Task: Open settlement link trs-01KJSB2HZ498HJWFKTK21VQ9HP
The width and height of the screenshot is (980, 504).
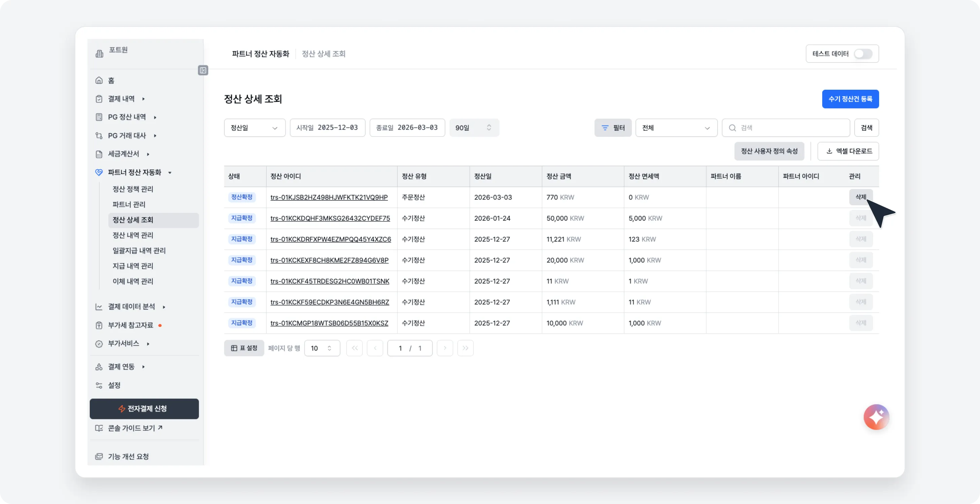Action: [329, 197]
